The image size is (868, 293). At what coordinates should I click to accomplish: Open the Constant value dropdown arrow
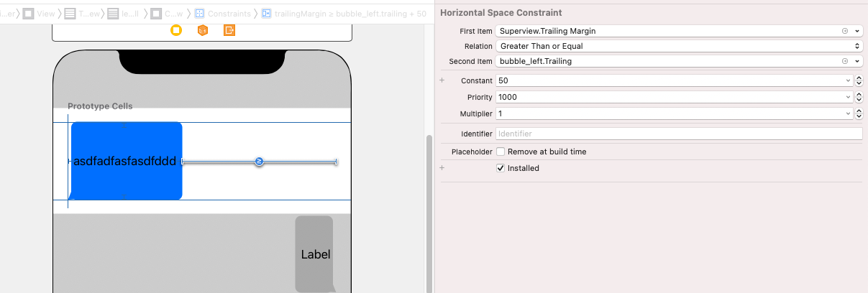849,81
